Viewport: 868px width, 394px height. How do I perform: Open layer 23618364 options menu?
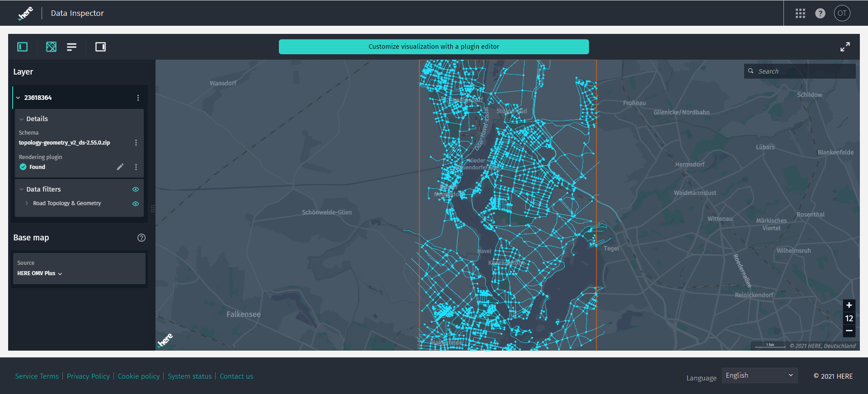click(x=138, y=98)
